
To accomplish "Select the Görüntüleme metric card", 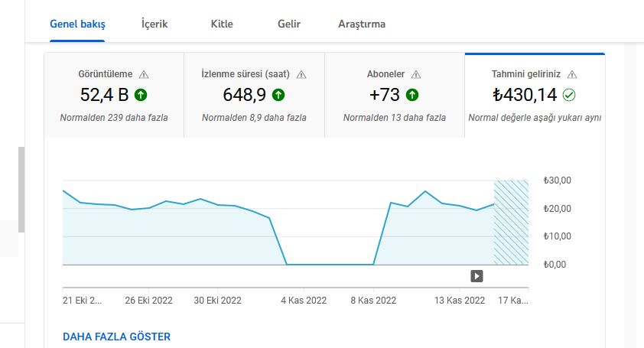I will [114, 96].
